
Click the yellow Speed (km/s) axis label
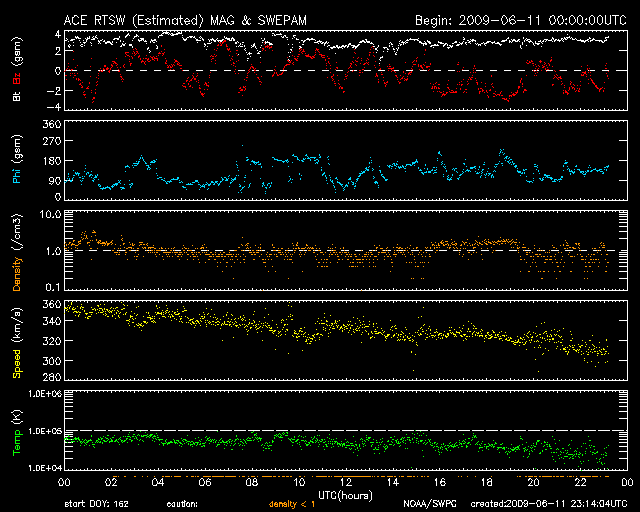[16, 340]
